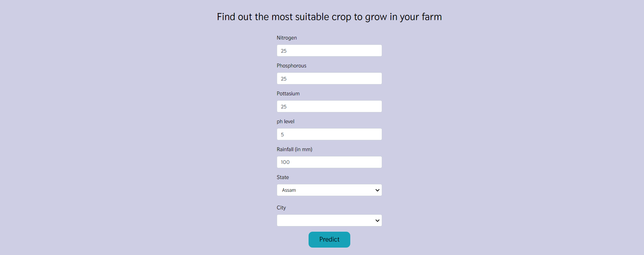
Task: Select the value 100 in Rainfall field
Action: (285, 162)
